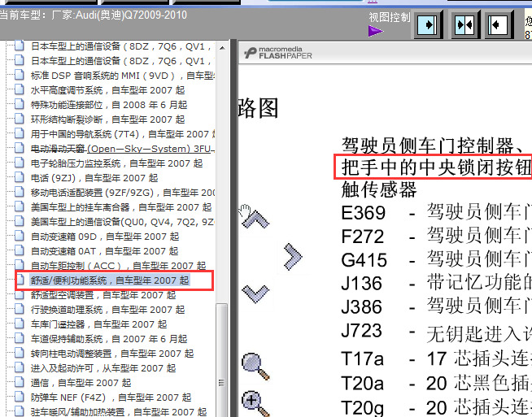Click the E369 component code
Screen dimensions: 532x417
point(364,213)
